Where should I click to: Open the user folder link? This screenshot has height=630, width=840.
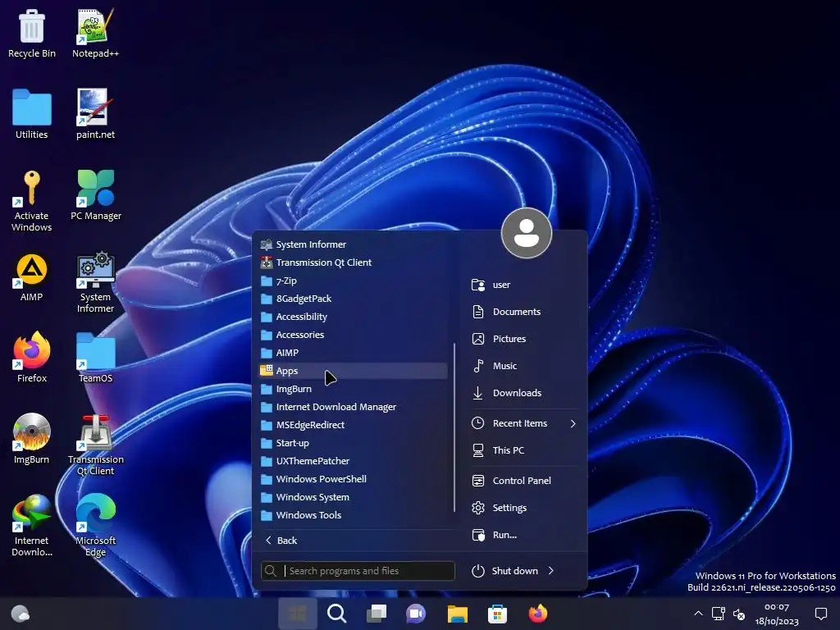[524, 285]
